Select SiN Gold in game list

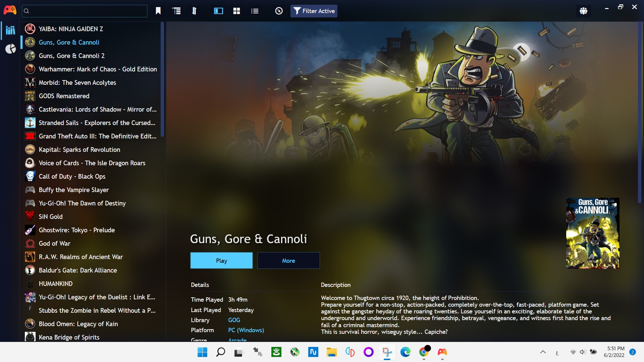pos(91,217)
